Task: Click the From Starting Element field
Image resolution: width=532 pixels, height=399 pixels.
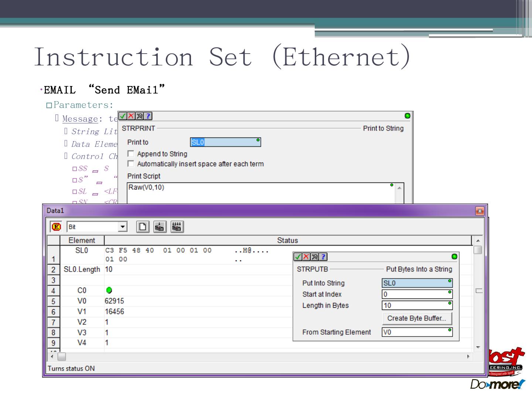Action: click(417, 332)
